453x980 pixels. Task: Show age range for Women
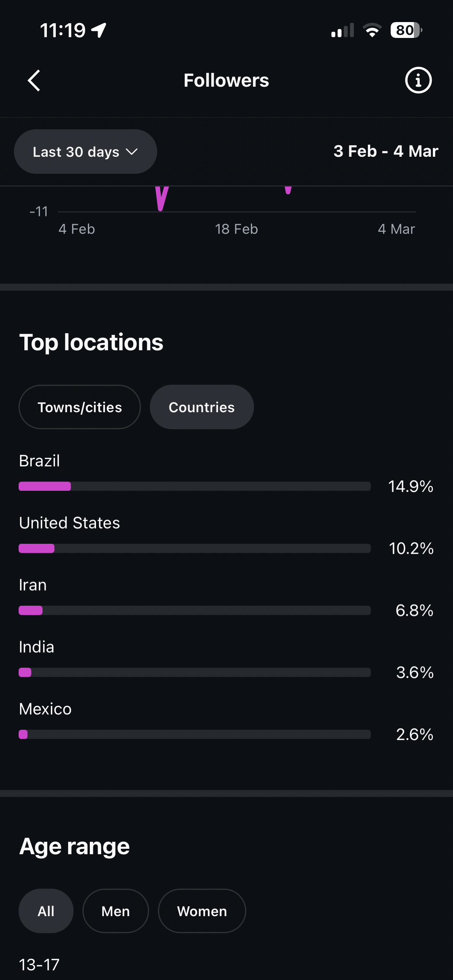pyautogui.click(x=202, y=911)
